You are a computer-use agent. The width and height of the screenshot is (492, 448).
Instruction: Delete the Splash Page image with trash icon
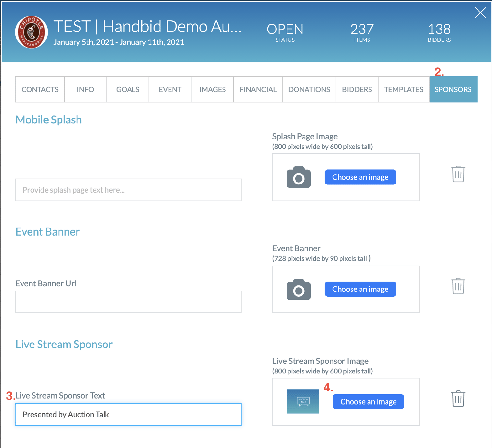click(x=458, y=174)
